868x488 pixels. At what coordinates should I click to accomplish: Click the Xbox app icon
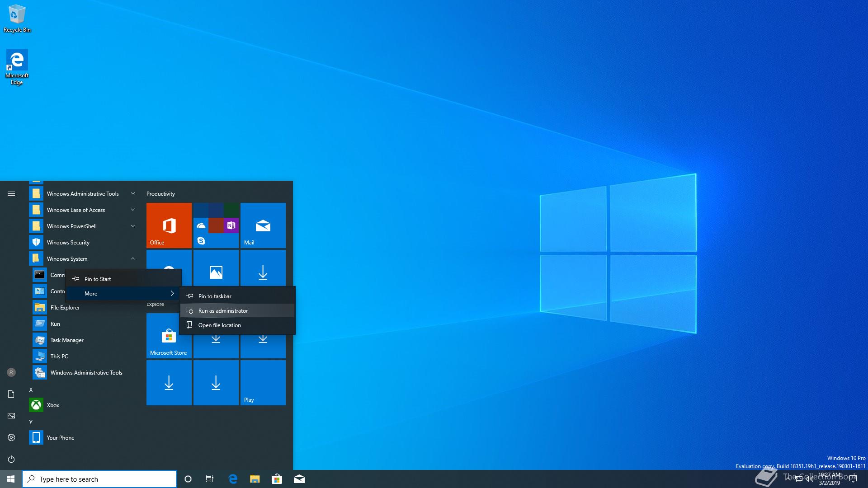pos(36,405)
